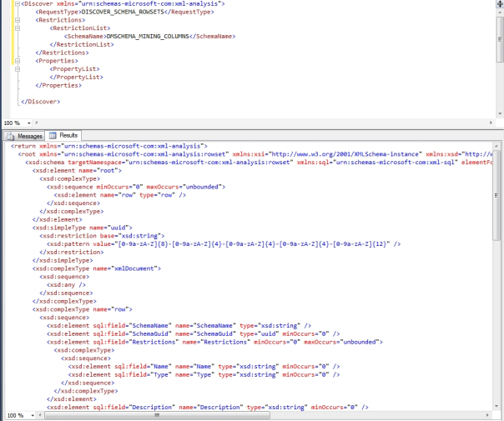Collapse the Properties node outline toggle

pyautogui.click(x=18, y=61)
